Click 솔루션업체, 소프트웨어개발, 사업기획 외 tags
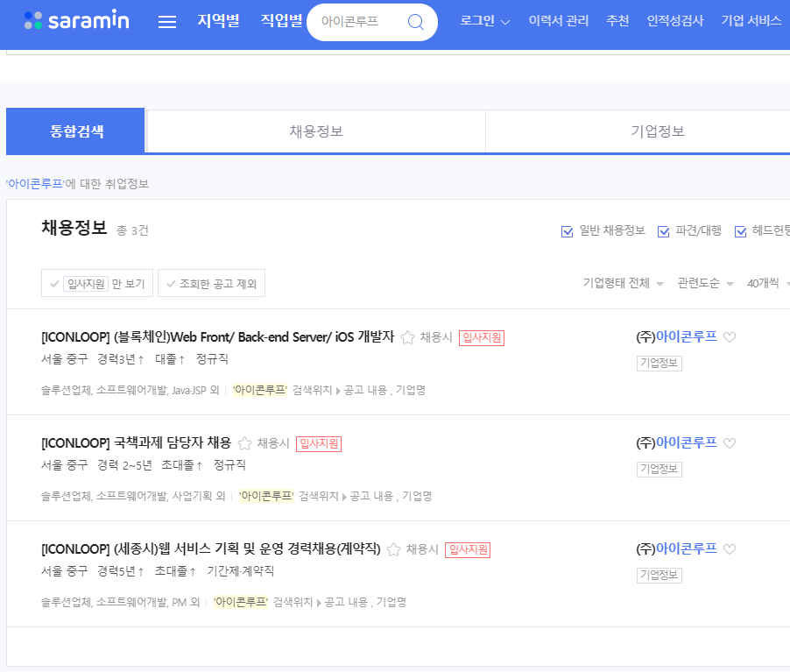 point(133,496)
